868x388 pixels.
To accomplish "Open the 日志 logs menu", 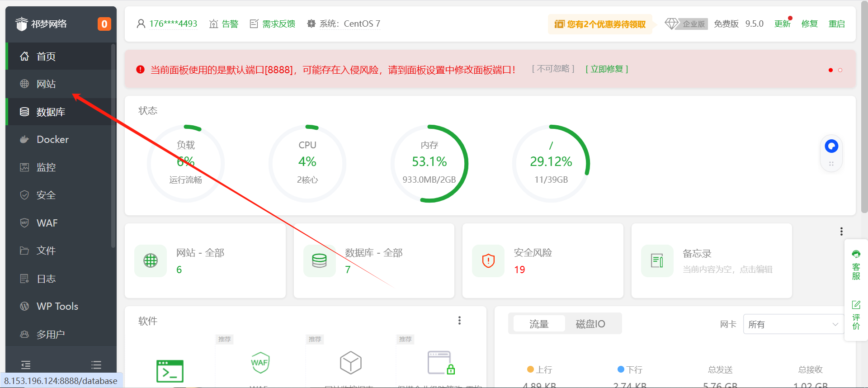I will point(61,279).
